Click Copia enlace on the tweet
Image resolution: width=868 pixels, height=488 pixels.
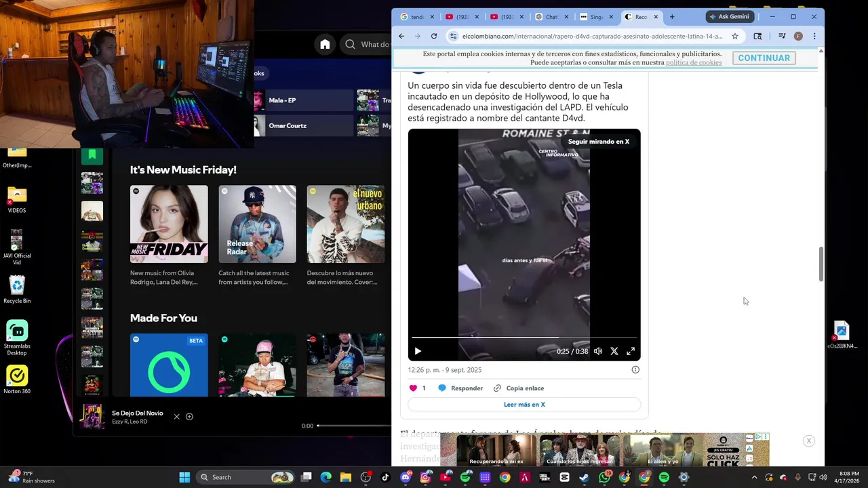pyautogui.click(x=519, y=388)
